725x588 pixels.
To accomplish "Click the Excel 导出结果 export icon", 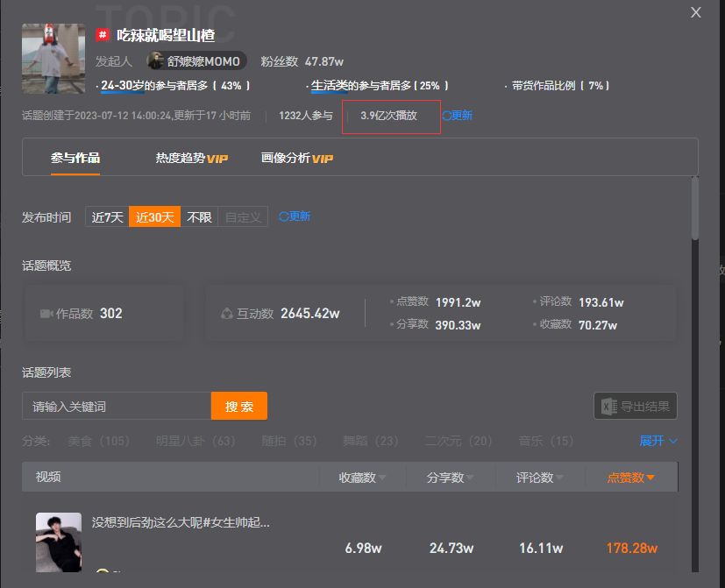I will tap(609, 407).
